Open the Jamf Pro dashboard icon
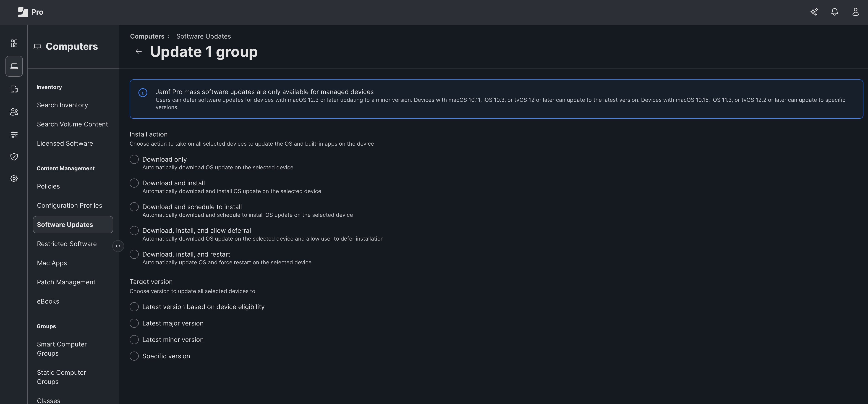Image resolution: width=868 pixels, height=404 pixels. pyautogui.click(x=14, y=43)
